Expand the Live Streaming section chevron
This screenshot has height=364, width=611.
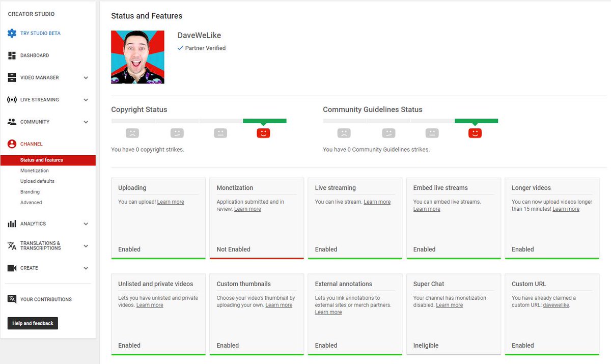coord(86,100)
